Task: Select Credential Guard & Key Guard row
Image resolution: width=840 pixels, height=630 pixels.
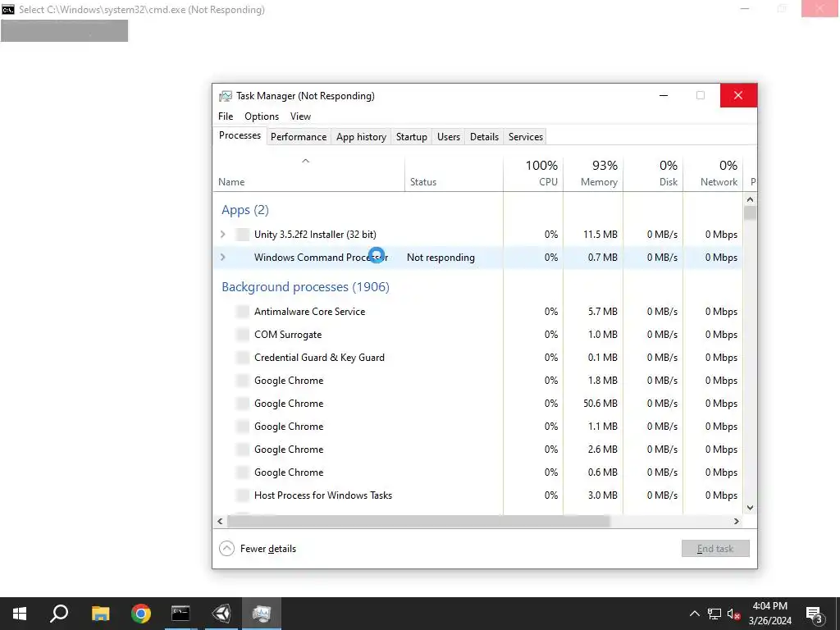Action: tap(478, 358)
